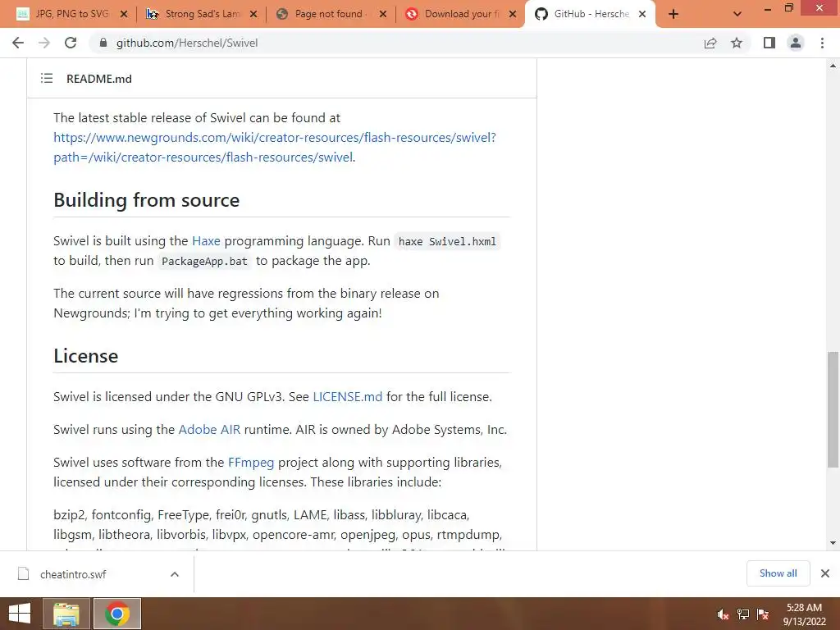
Task: Open the Adobe AIR link
Action: (x=209, y=430)
